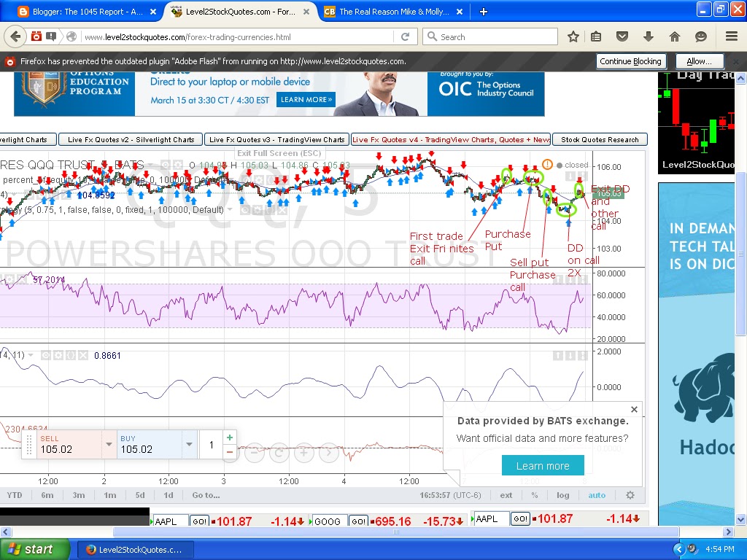Viewport: 747px width, 560px height.
Task: Open the Firefox hamburger menu
Action: [x=731, y=36]
